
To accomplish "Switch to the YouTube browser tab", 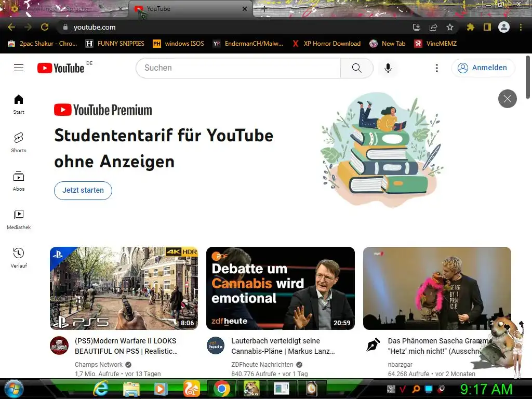I will coord(191,9).
